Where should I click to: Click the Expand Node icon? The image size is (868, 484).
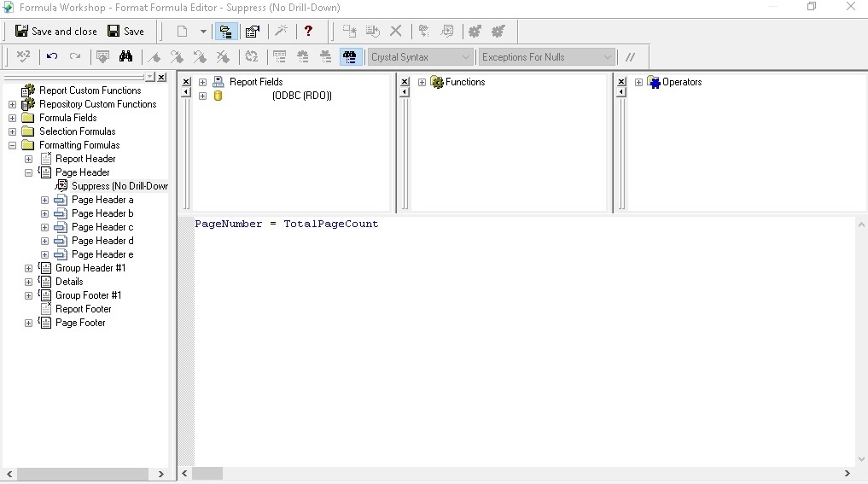pos(424,32)
